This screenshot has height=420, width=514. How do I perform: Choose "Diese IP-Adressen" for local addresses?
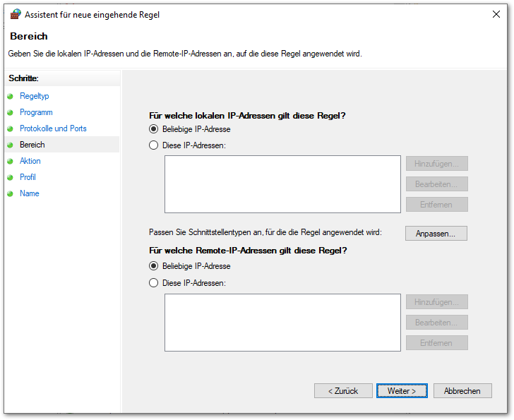[154, 145]
